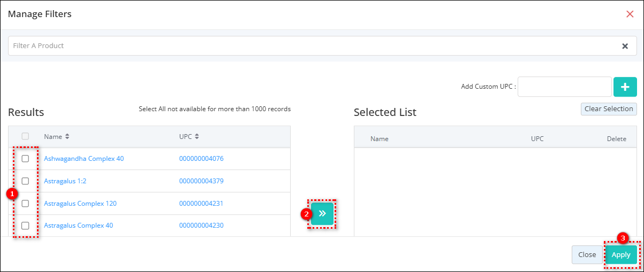Viewport: 644px width, 272px height.
Task: Move selected products with double-arrow button
Action: point(322,213)
